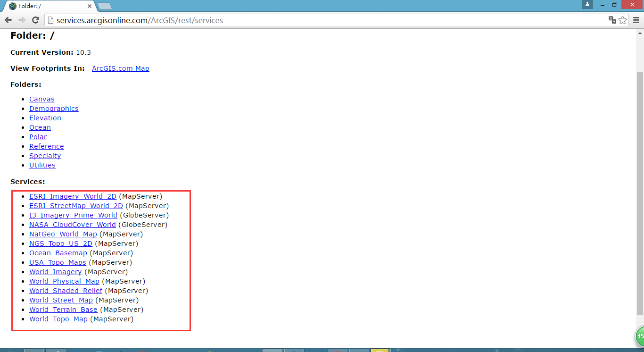644x352 pixels.
Task: Open the Polar folder
Action: 38,137
